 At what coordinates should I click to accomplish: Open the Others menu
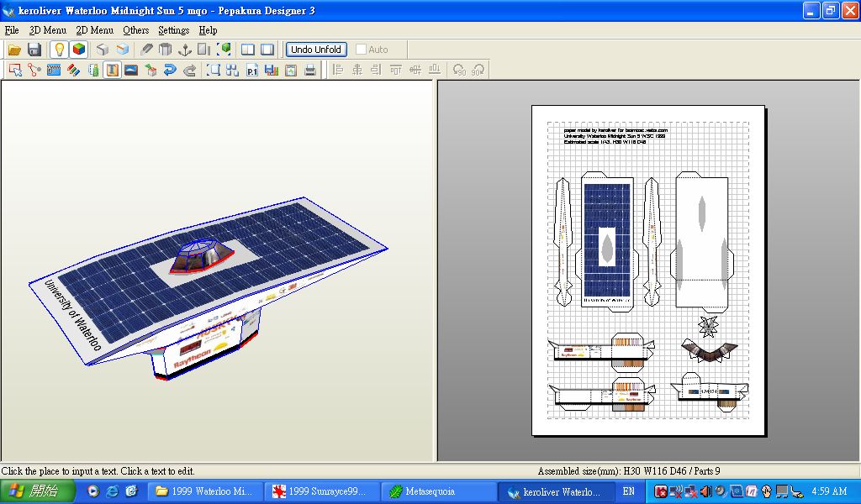point(135,30)
